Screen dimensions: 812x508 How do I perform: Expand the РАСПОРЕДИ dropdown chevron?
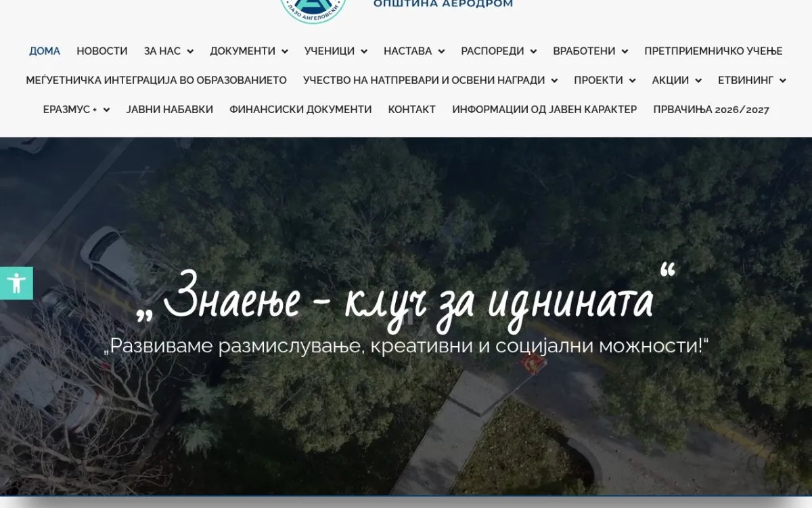click(533, 51)
